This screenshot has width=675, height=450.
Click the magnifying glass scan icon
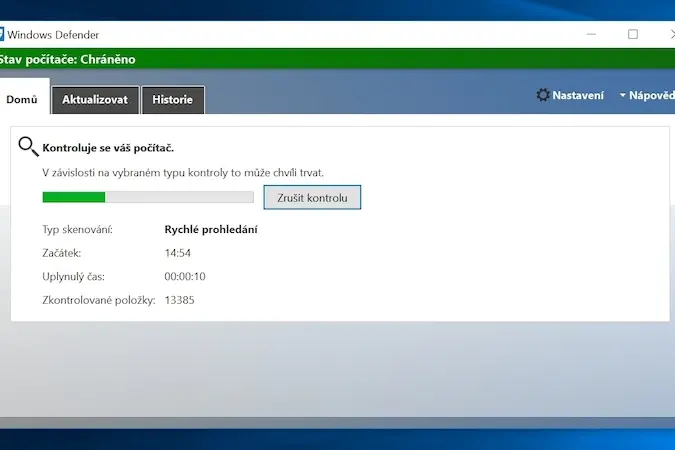click(28, 146)
